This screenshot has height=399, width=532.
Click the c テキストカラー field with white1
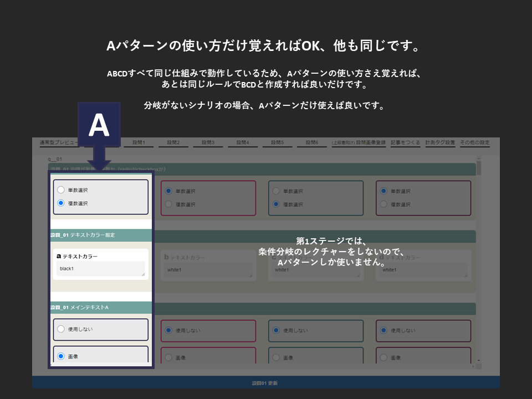click(x=315, y=270)
